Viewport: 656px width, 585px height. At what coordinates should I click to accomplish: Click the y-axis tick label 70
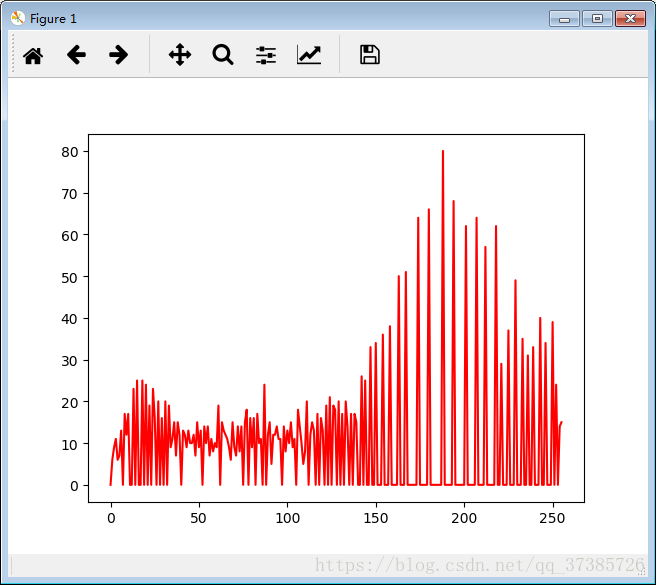pos(69,194)
